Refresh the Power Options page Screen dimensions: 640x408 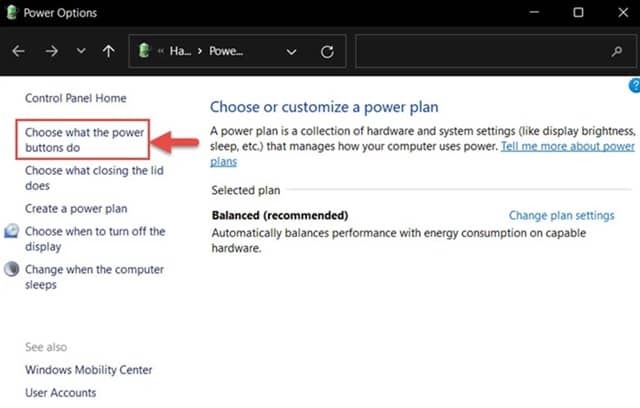pyautogui.click(x=327, y=51)
